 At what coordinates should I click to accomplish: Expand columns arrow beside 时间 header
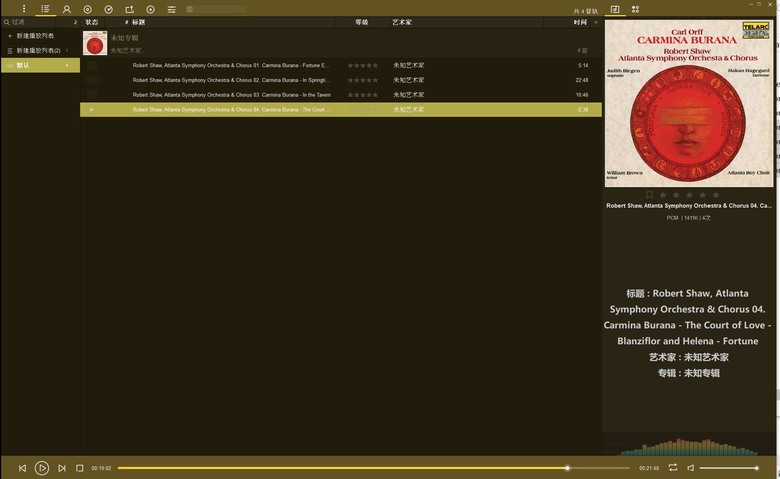pyautogui.click(x=595, y=22)
